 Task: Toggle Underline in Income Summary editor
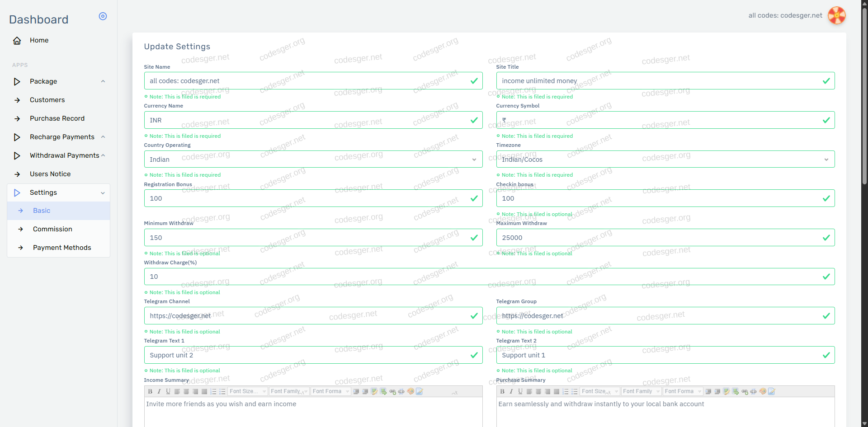[168, 391]
